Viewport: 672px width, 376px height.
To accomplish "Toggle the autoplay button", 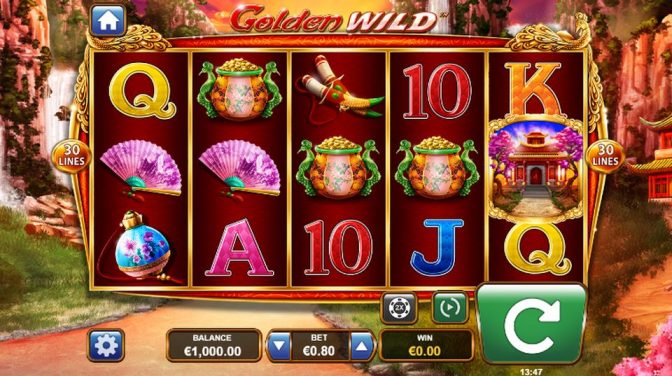I will click(x=450, y=307).
